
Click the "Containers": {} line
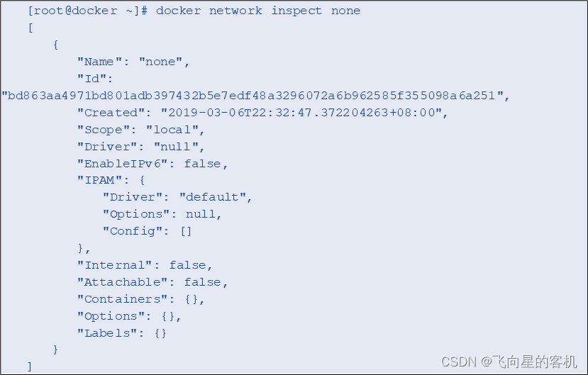pos(140,299)
